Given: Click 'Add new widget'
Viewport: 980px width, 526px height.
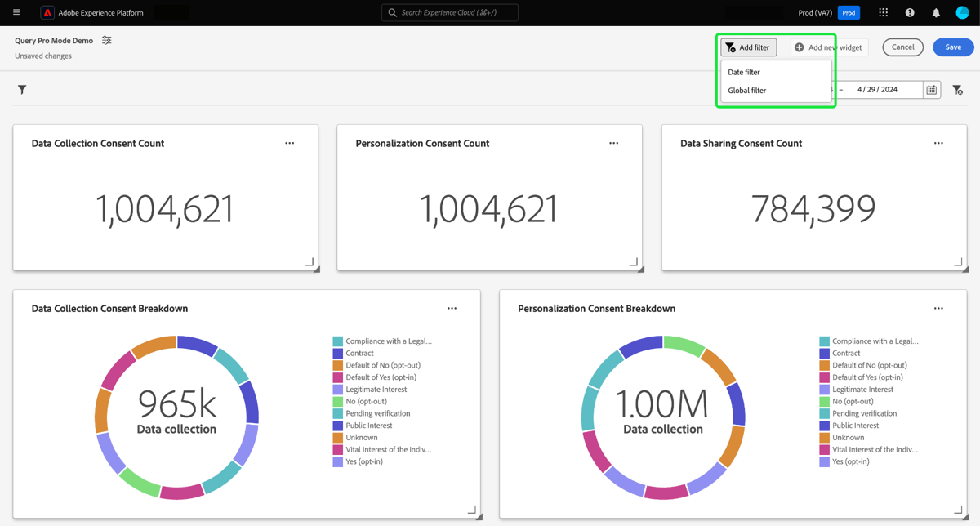Looking at the screenshot, I should click(828, 47).
